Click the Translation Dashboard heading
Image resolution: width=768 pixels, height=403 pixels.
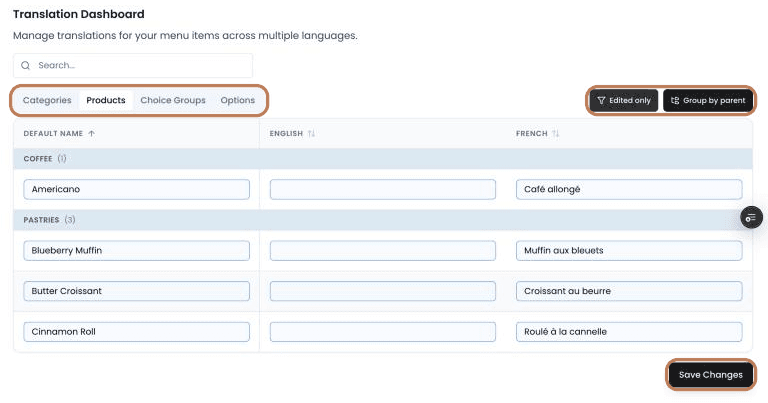coord(79,14)
